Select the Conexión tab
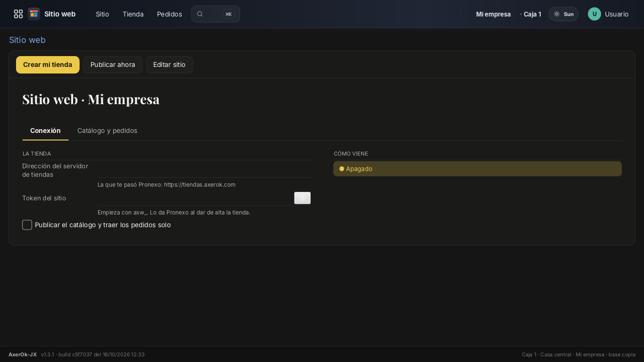Screen dimensions: 644x362 pos(45,131)
